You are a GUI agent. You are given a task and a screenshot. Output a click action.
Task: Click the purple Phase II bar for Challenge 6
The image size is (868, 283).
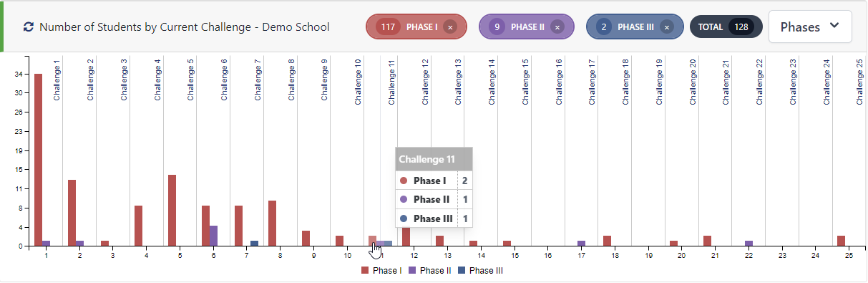[x=213, y=236]
